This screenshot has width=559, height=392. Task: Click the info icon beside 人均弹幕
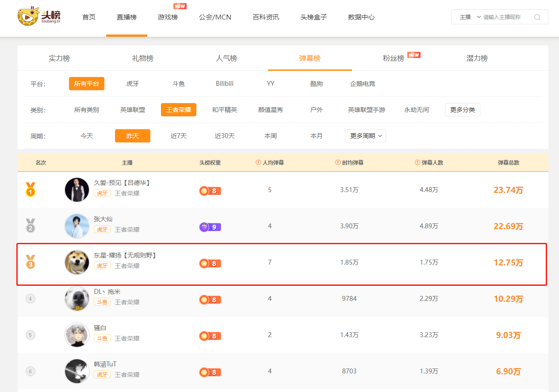pyautogui.click(x=258, y=162)
